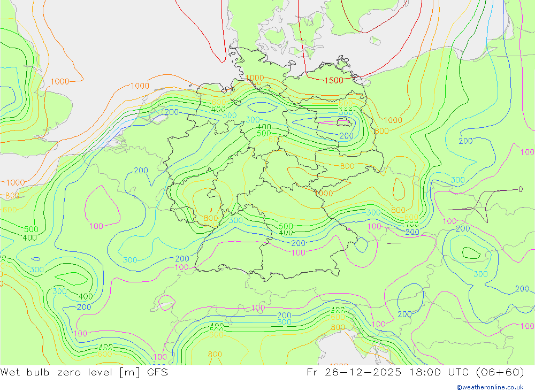Click the '(06+60)' forecast offset text
The image size is (535, 392).
(500, 372)
